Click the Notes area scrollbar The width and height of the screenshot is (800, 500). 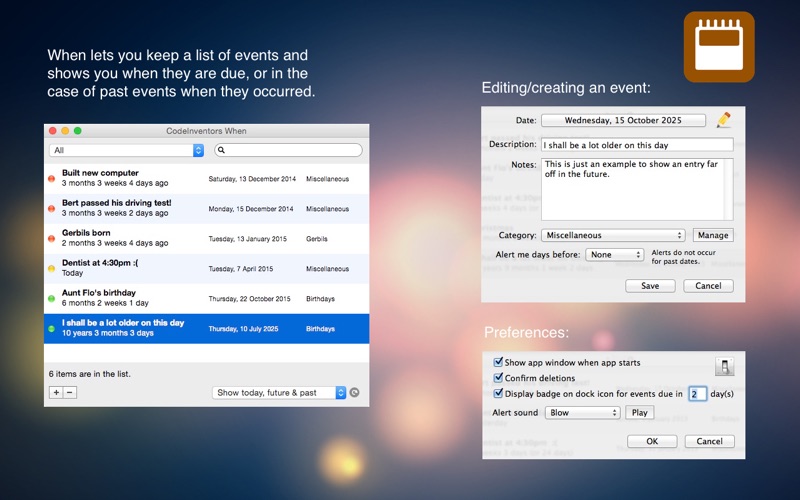pos(729,189)
